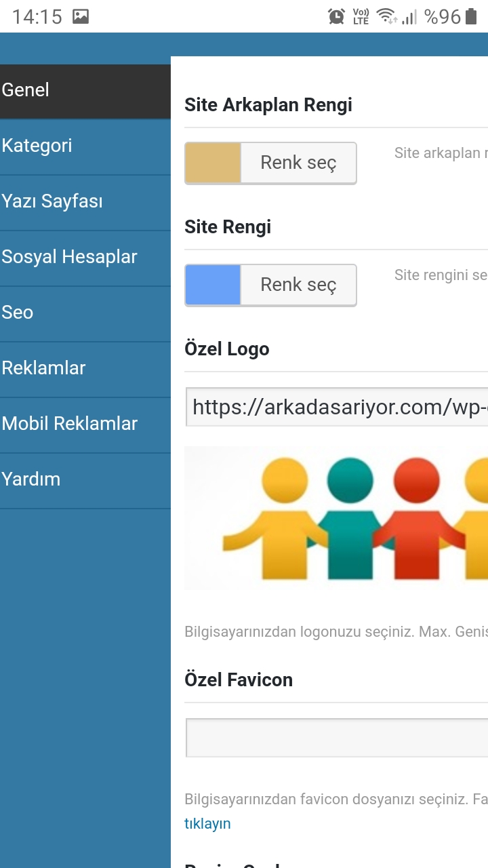
Task: Click the tan background color swatch
Action: point(213,163)
